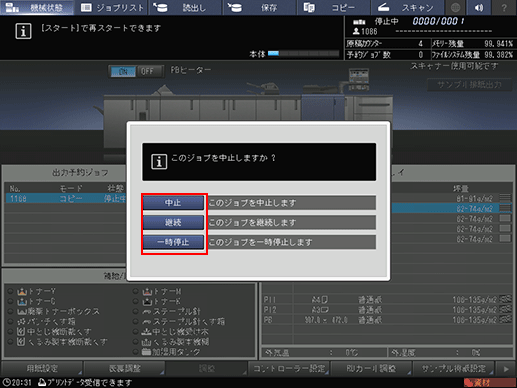Click the 本体 progress bar
Viewport: 517px width, 388px height.
coord(304,53)
